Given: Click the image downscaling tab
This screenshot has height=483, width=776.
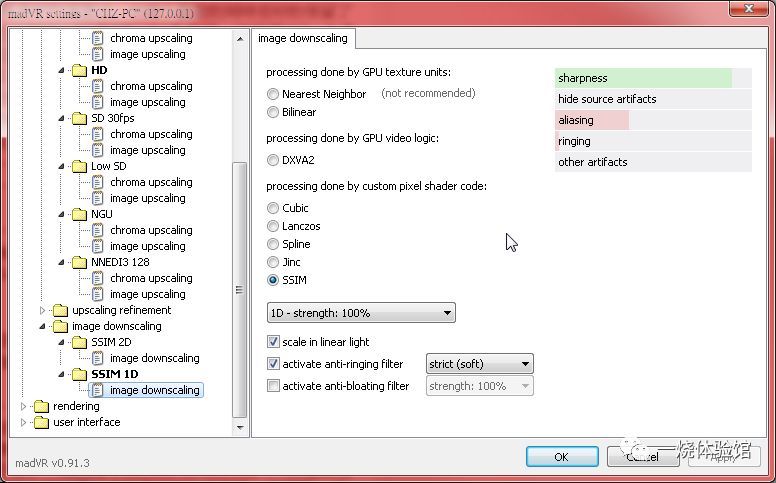Looking at the screenshot, I should click(x=303, y=38).
